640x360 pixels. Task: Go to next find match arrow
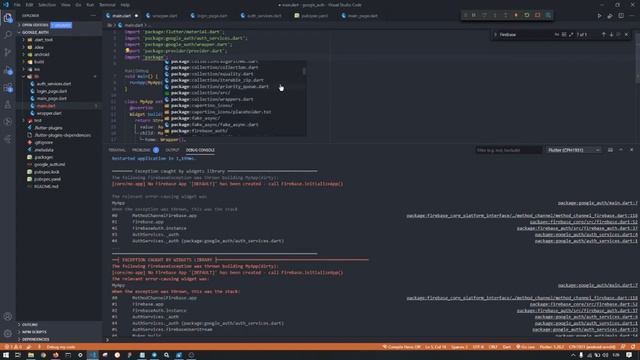coord(611,35)
